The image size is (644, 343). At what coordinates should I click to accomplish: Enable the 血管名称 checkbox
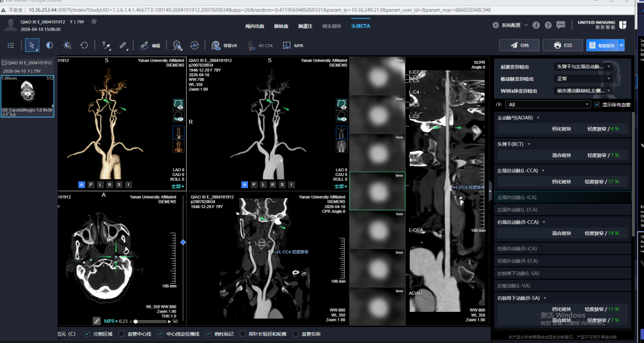point(295,334)
